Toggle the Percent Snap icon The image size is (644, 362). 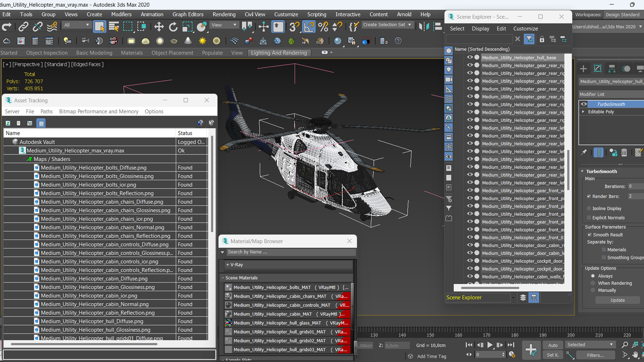(323, 26)
